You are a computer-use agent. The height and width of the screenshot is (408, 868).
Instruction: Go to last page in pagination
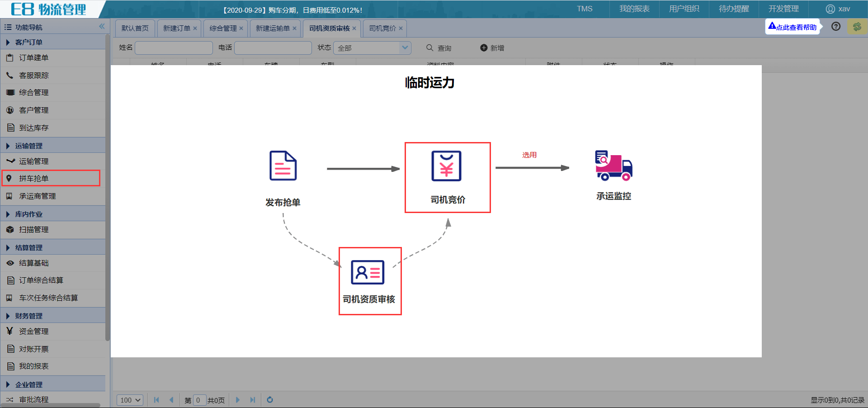(x=253, y=400)
